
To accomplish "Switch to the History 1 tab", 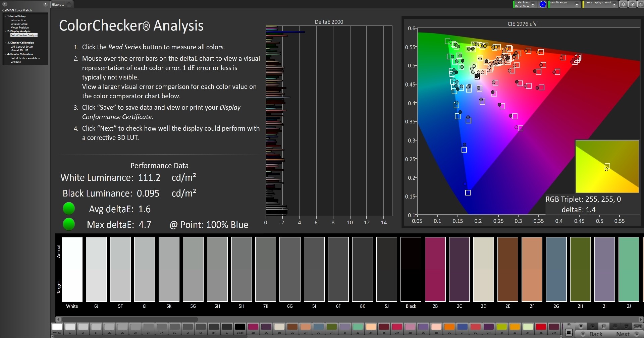I will pos(58,4).
